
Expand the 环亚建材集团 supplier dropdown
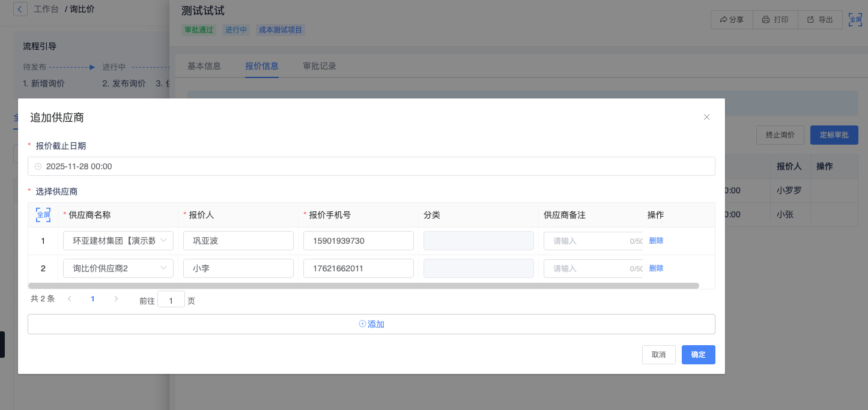[118, 241]
